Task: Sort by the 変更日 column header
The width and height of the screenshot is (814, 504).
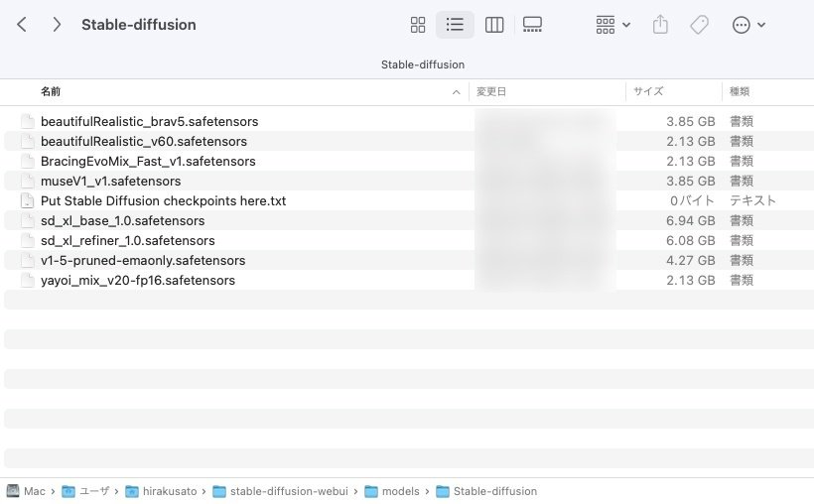Action: [x=491, y=92]
